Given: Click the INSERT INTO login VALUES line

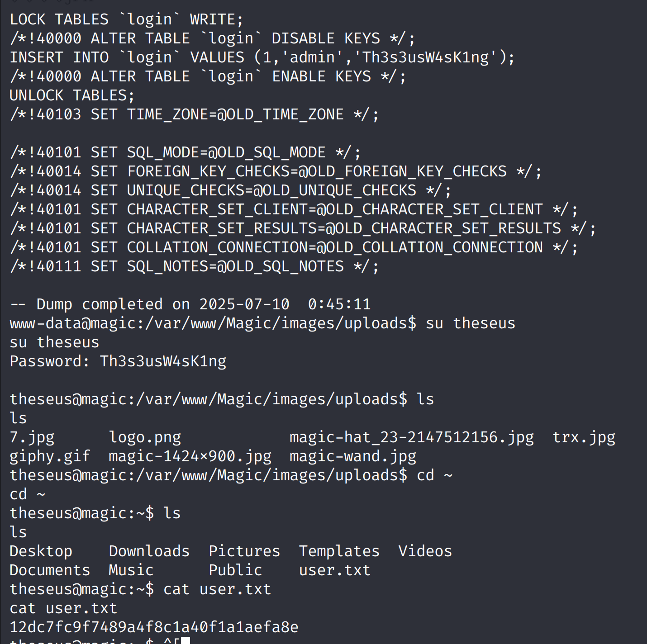Looking at the screenshot, I should [262, 57].
